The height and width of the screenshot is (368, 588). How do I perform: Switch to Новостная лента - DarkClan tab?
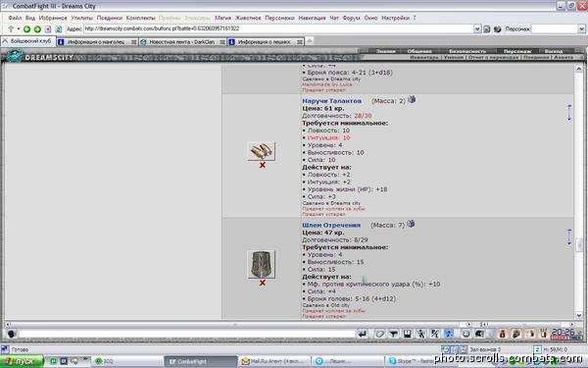pos(182,42)
